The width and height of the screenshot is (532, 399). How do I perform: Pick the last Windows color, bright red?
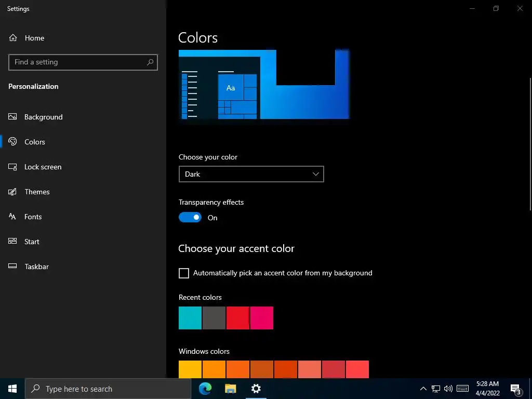[x=357, y=369]
